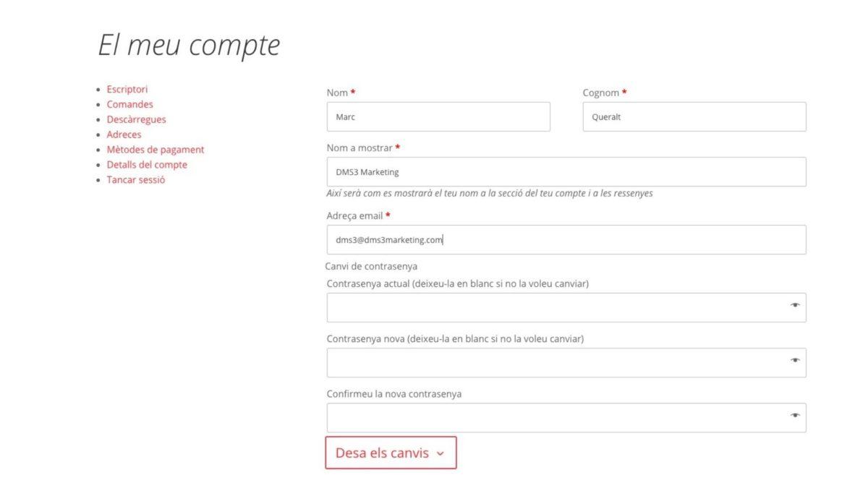Go to Comandes section
The width and height of the screenshot is (868, 488).
coord(130,105)
